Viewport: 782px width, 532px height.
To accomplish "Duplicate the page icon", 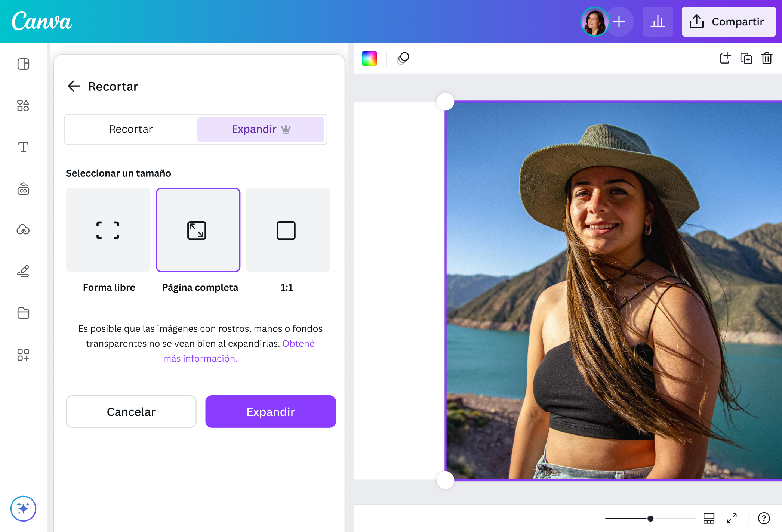I will tap(746, 58).
